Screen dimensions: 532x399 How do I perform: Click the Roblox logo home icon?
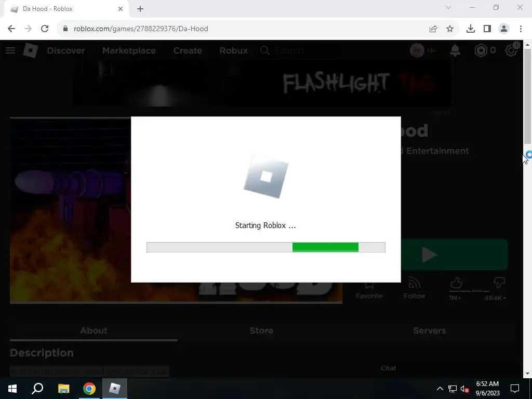[30, 50]
